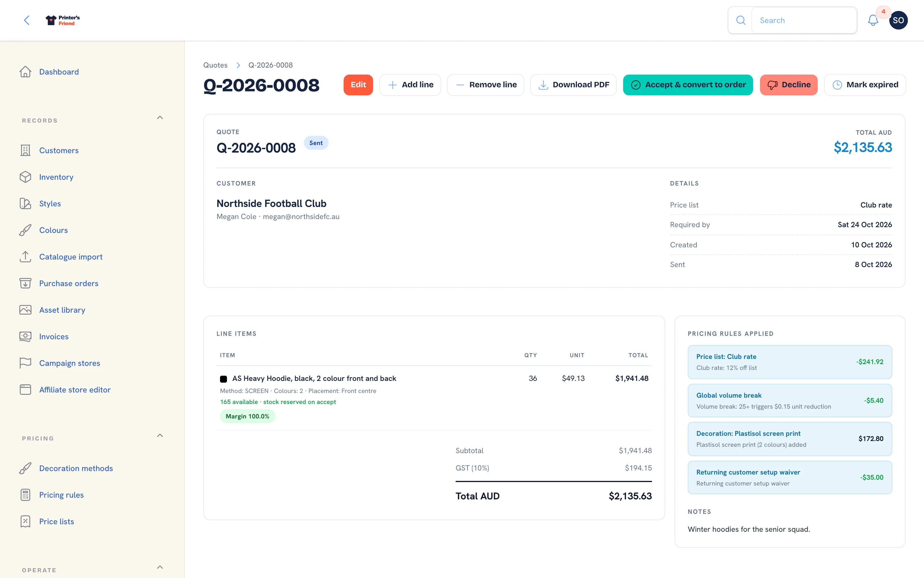Click the Invoices banknote icon
This screenshot has width=924, height=578.
(x=25, y=336)
